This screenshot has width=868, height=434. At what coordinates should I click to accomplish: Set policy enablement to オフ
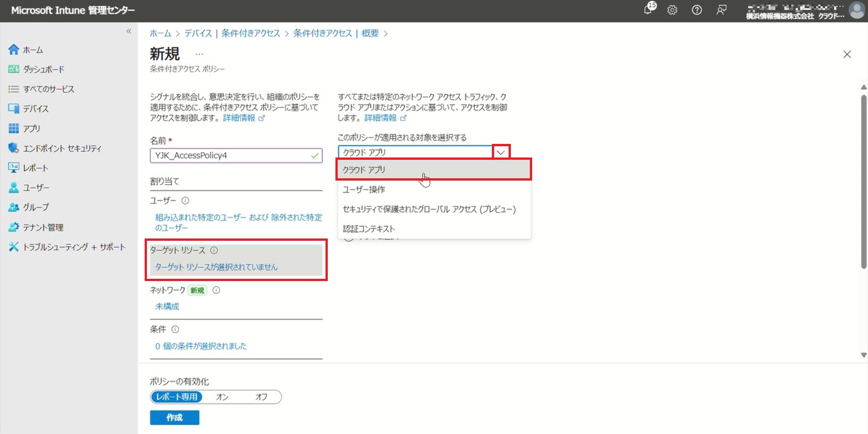261,397
